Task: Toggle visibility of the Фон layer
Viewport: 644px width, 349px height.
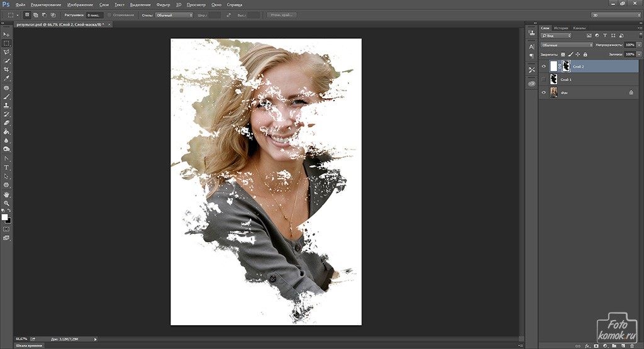Action: pos(543,92)
